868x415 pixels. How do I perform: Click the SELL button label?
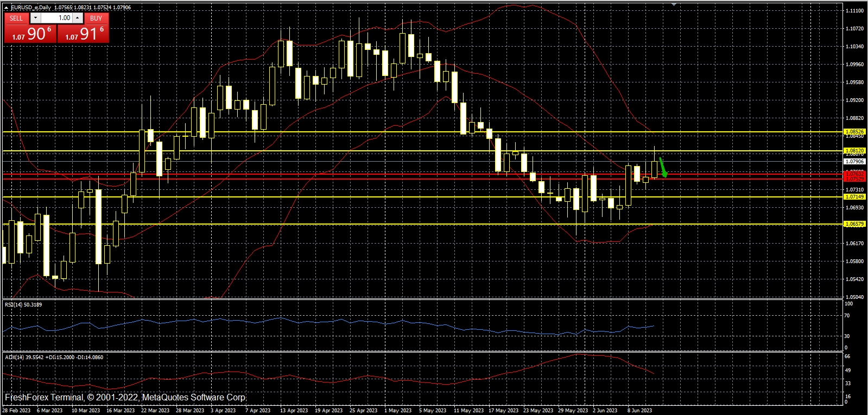[x=16, y=18]
